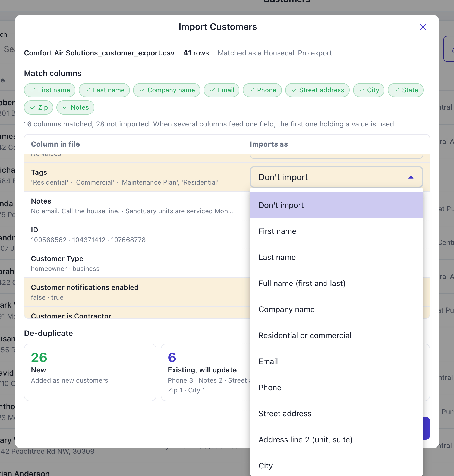Click "Matched as a Housecall Pro export" text

pyautogui.click(x=275, y=53)
